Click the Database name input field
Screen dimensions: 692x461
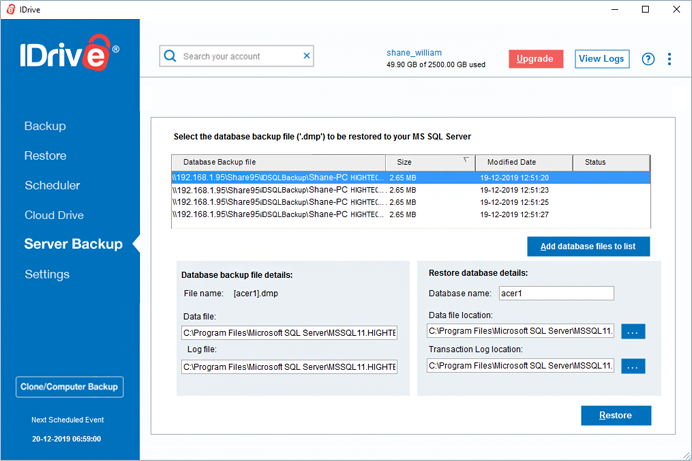tap(556, 293)
